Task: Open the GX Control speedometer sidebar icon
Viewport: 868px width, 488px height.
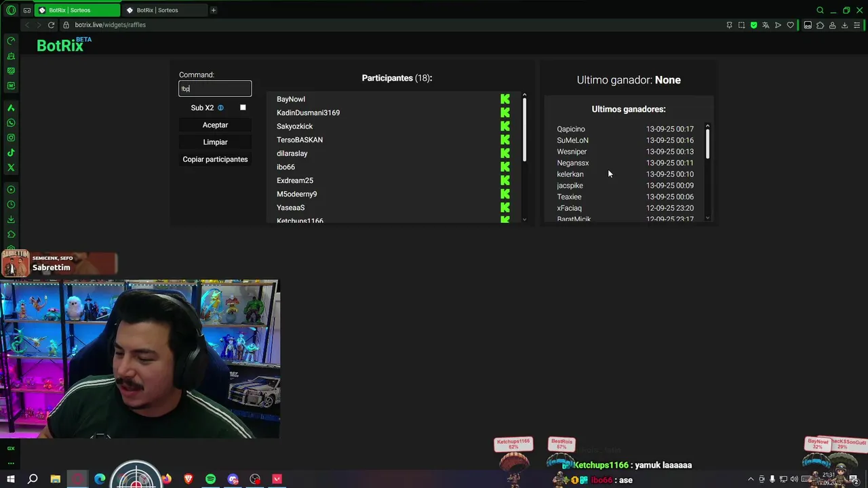Action: pyautogui.click(x=11, y=41)
